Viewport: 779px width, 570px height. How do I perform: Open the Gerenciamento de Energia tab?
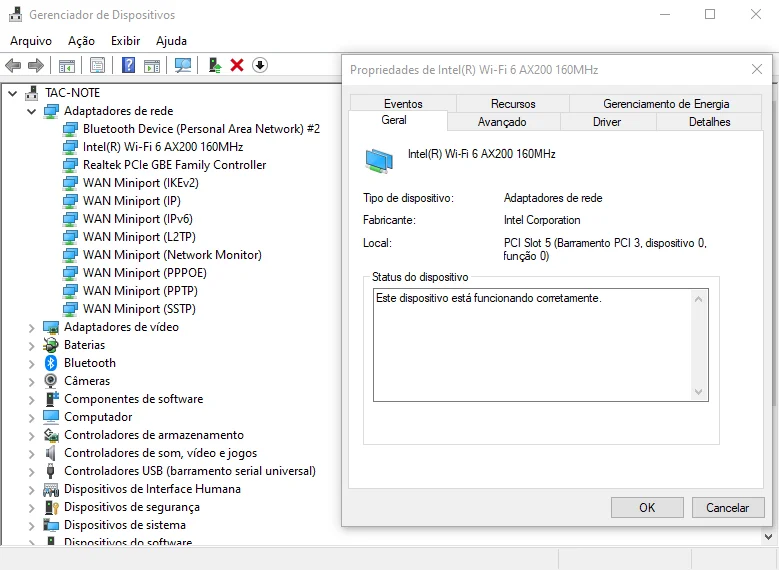pos(666,103)
